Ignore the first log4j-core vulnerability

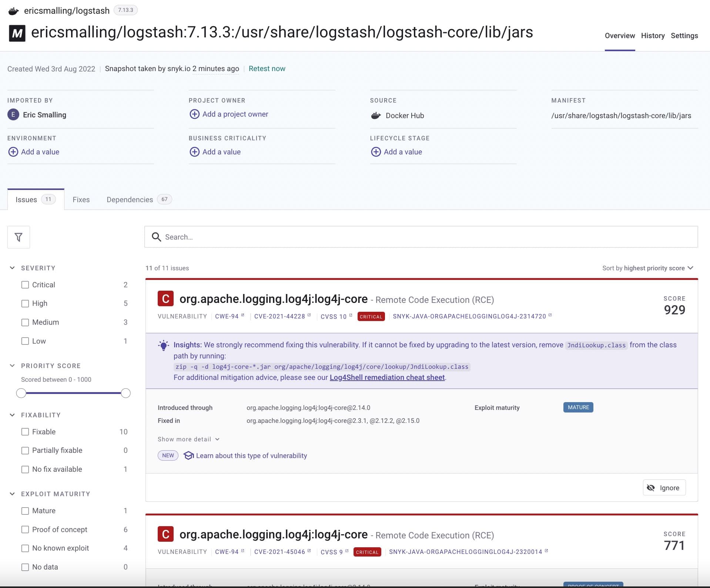pos(664,488)
